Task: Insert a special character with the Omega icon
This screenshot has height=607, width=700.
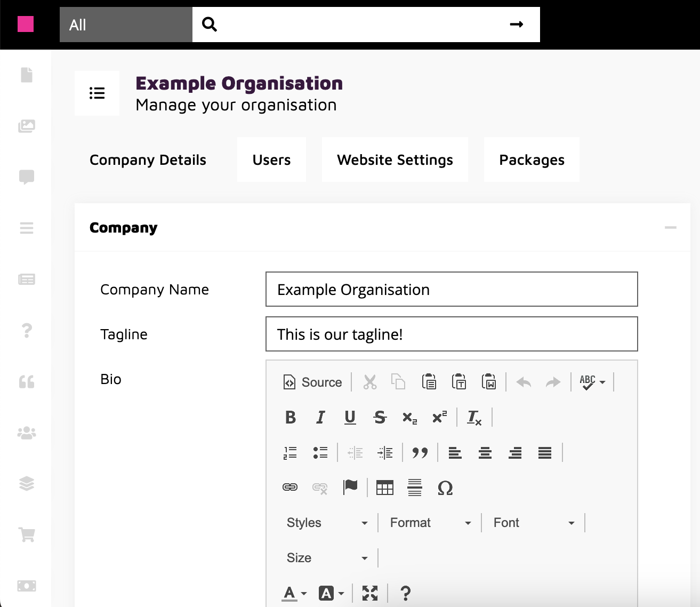Action: coord(446,488)
